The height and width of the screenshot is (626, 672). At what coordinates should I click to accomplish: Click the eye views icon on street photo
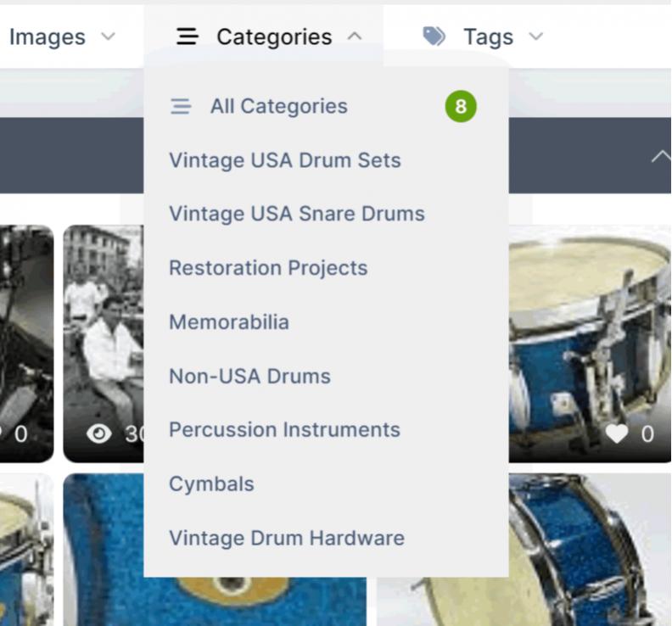[x=99, y=433]
